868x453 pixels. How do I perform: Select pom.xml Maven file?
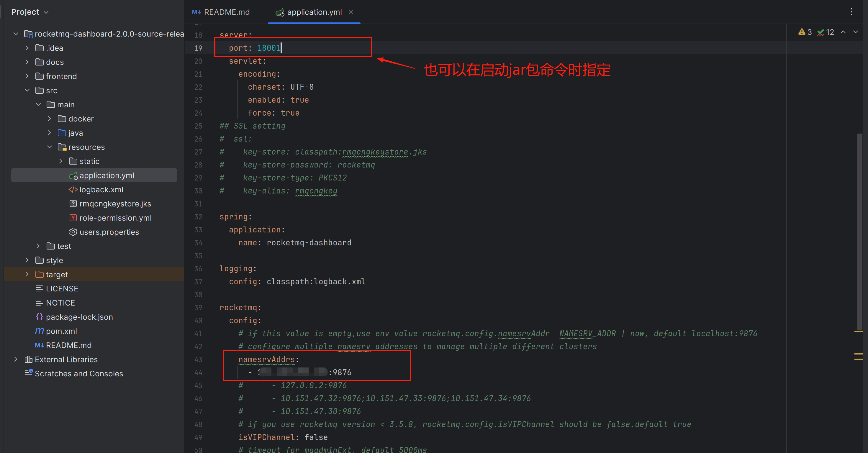click(x=61, y=331)
